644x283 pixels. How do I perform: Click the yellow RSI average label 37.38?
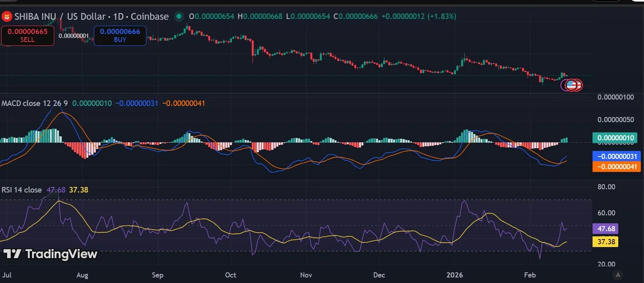pyautogui.click(x=606, y=241)
